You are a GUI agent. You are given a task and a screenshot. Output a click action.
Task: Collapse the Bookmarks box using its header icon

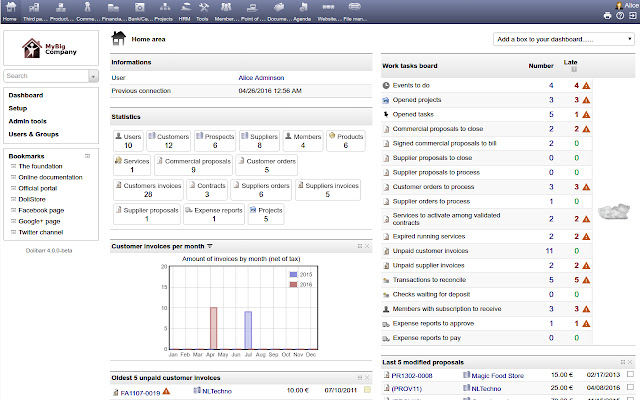[89, 156]
